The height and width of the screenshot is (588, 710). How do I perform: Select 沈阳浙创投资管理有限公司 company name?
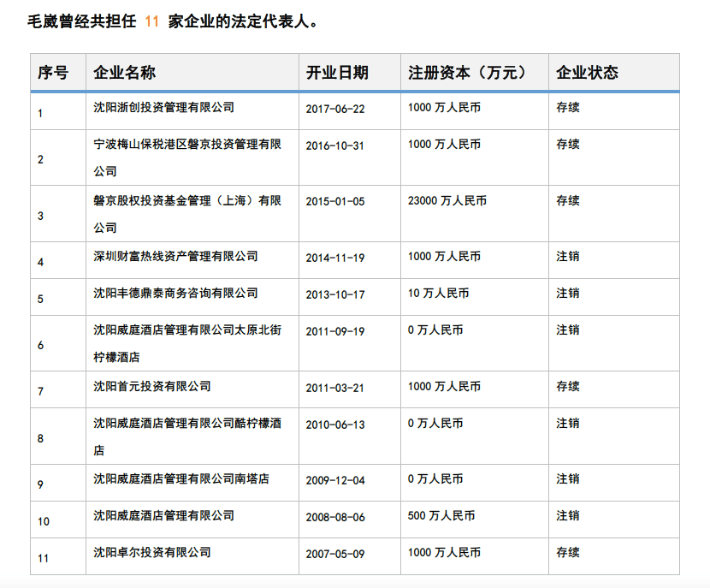coord(164,107)
